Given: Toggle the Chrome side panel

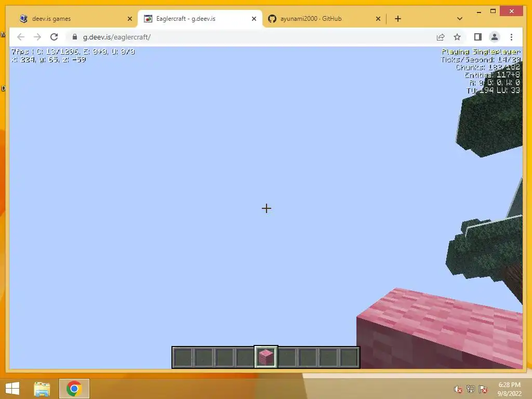Looking at the screenshot, I should pos(478,37).
